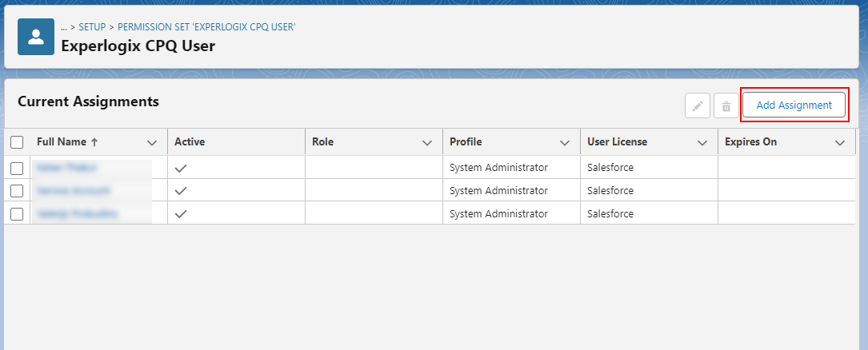Image resolution: width=868 pixels, height=350 pixels.
Task: Click the trash delete assignment icon
Action: (x=726, y=105)
